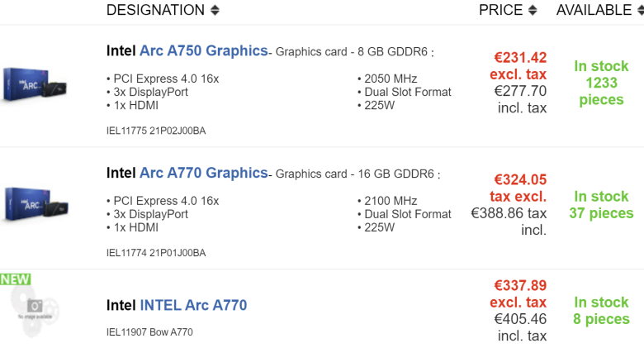
Task: Click 'In stock 8 pieces' availability
Action: pyautogui.click(x=601, y=311)
